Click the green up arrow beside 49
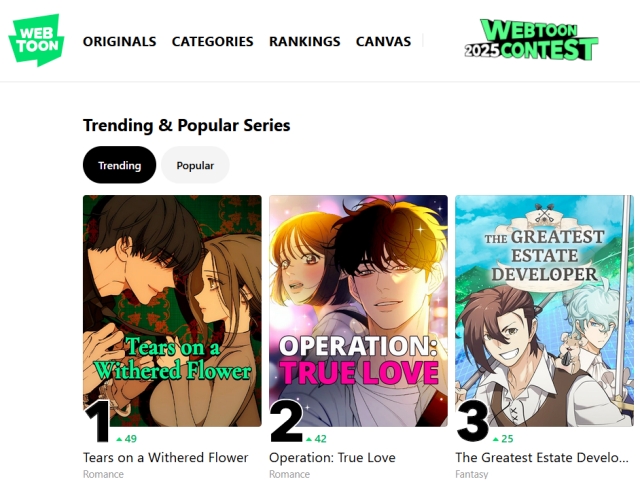Screen dimensions: 640x490 click(119, 439)
